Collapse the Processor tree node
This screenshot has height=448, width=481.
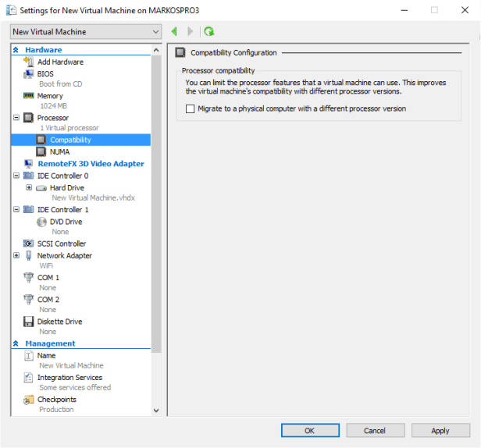pos(17,118)
